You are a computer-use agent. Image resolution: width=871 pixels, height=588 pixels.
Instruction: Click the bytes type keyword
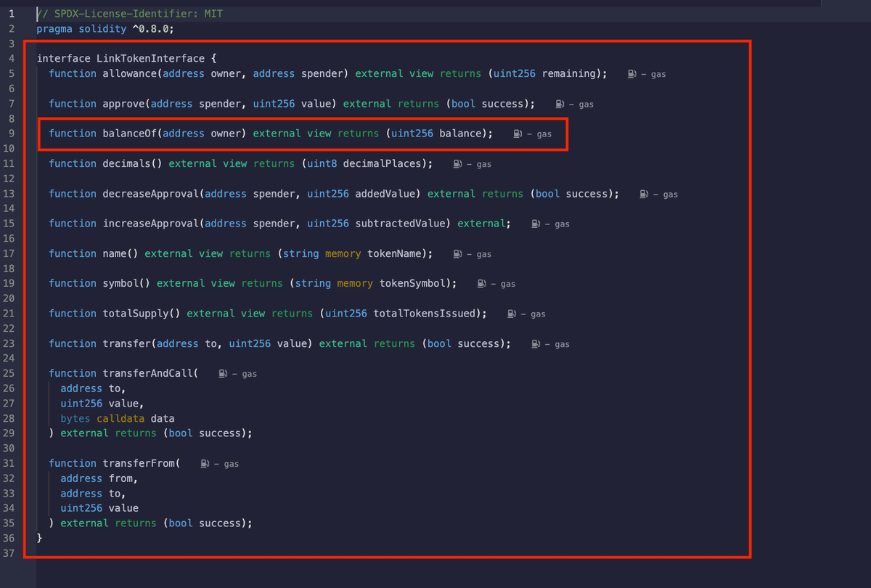point(75,418)
